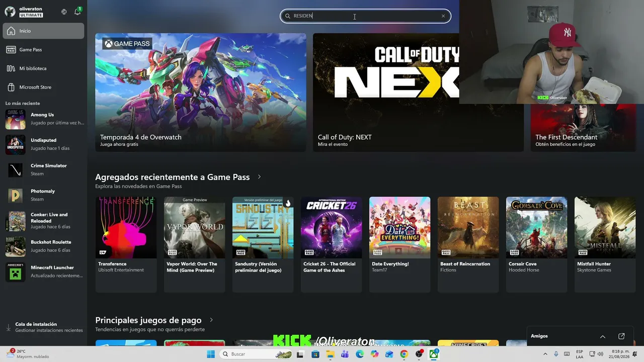Open the Beast of Reincarnation card
Screen dimensions: 644x362
click(x=468, y=244)
